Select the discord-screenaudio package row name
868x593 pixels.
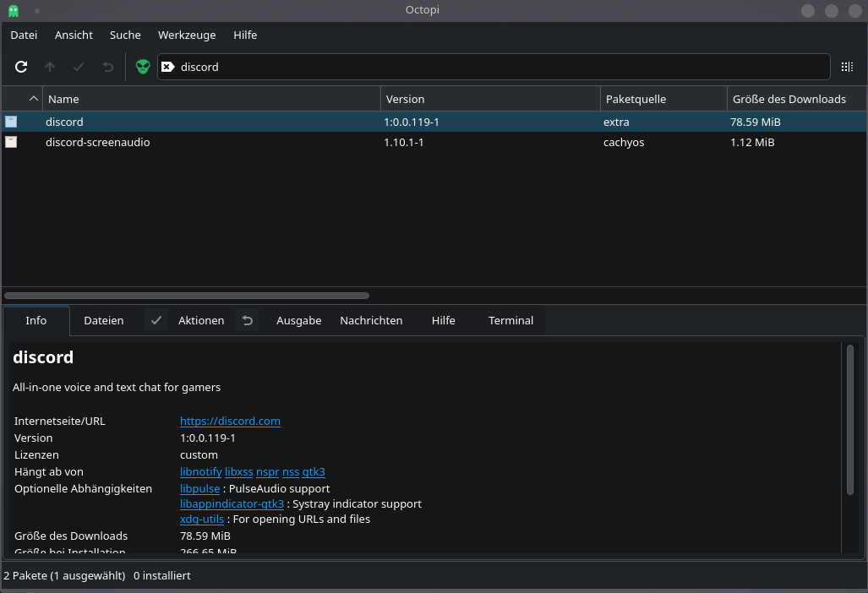point(97,142)
